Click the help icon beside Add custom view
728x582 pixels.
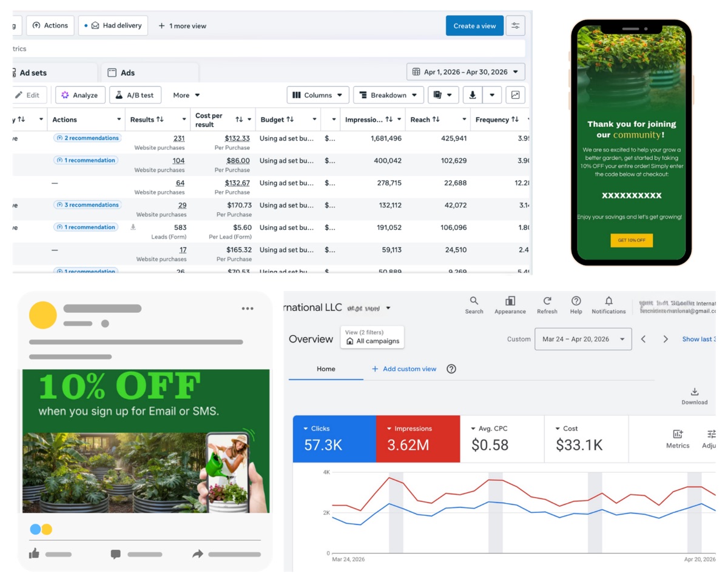pos(451,369)
